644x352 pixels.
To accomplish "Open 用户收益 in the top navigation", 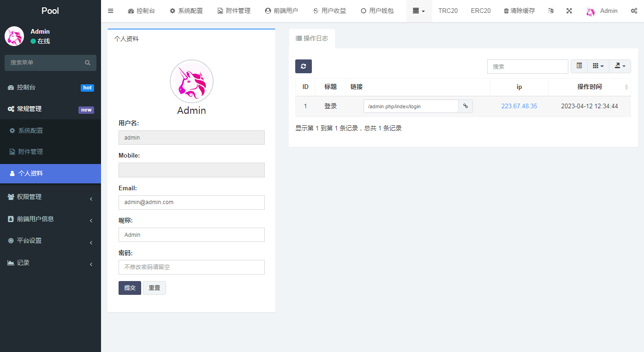I will (329, 11).
